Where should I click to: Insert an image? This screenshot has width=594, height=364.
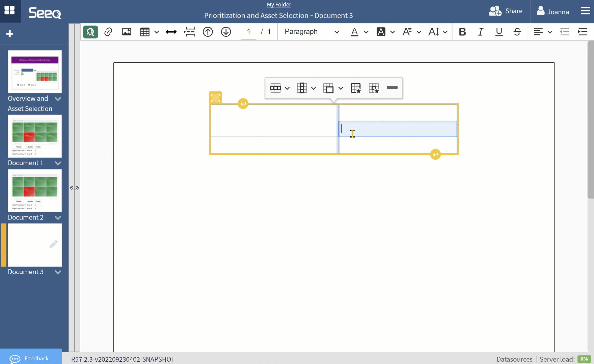[x=127, y=32]
